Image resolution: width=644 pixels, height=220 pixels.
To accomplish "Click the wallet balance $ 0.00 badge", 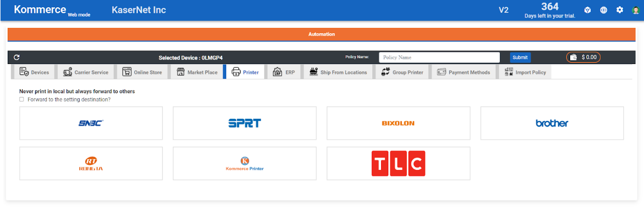I will click(x=584, y=57).
